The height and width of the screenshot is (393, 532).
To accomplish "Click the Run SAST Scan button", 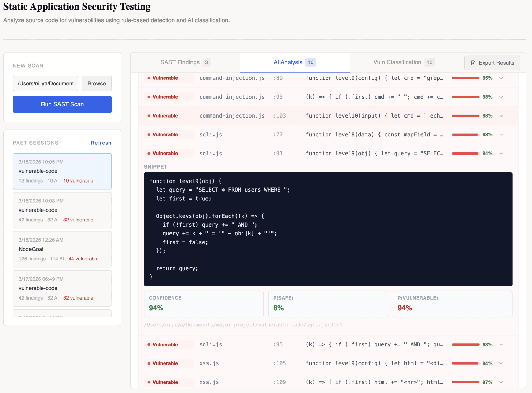I will (x=62, y=104).
